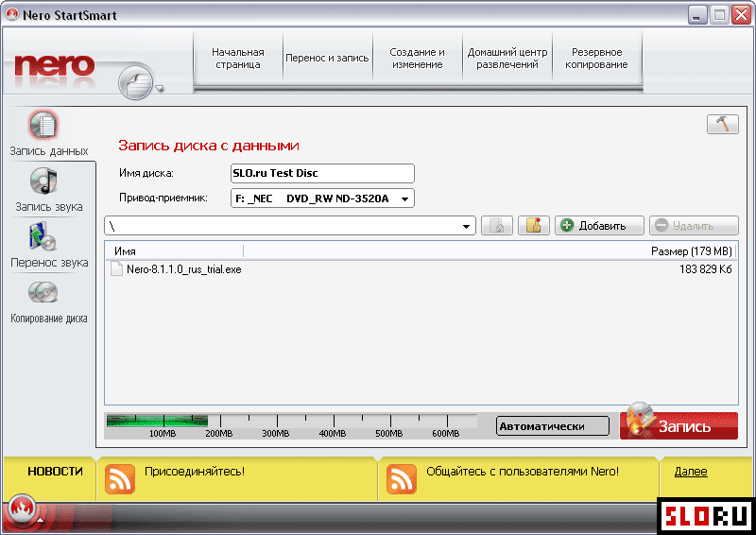This screenshot has width=756, height=535.
Task: Click the greyed Удалить button
Action: (x=694, y=225)
